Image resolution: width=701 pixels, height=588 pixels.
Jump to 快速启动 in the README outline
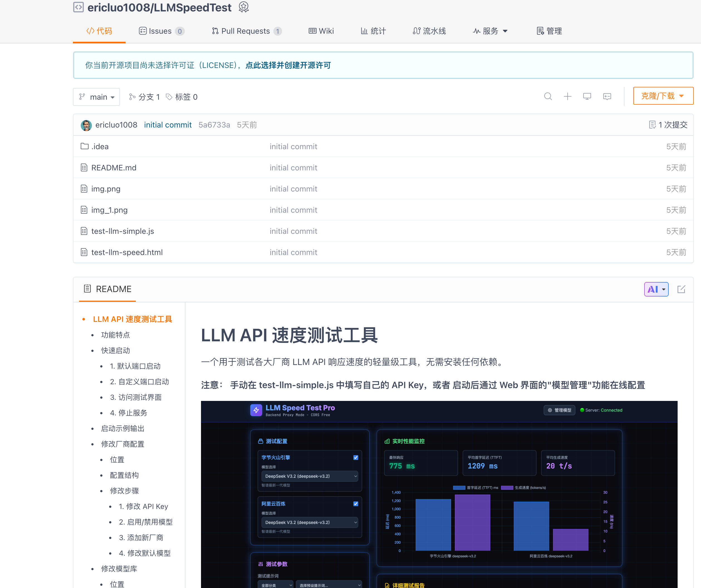pyautogui.click(x=116, y=351)
